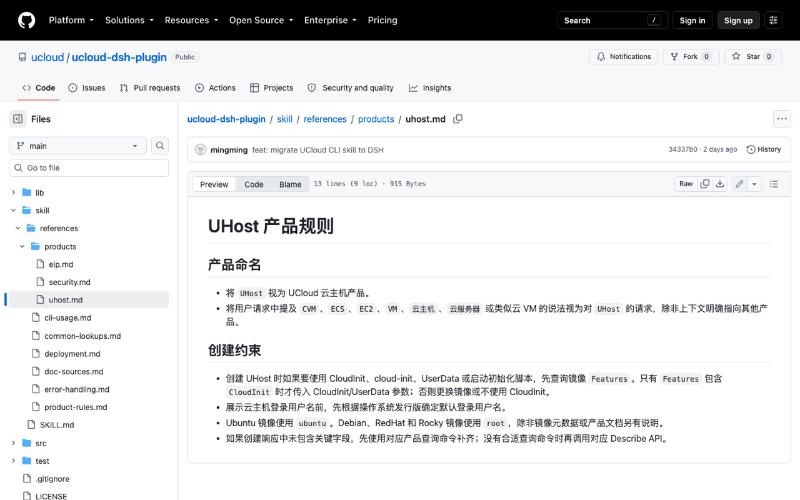Open deployment.md in file tree

click(x=72, y=354)
